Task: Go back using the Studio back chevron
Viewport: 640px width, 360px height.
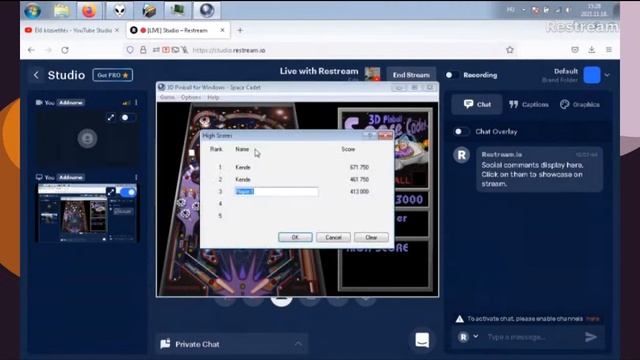Action: click(36, 75)
